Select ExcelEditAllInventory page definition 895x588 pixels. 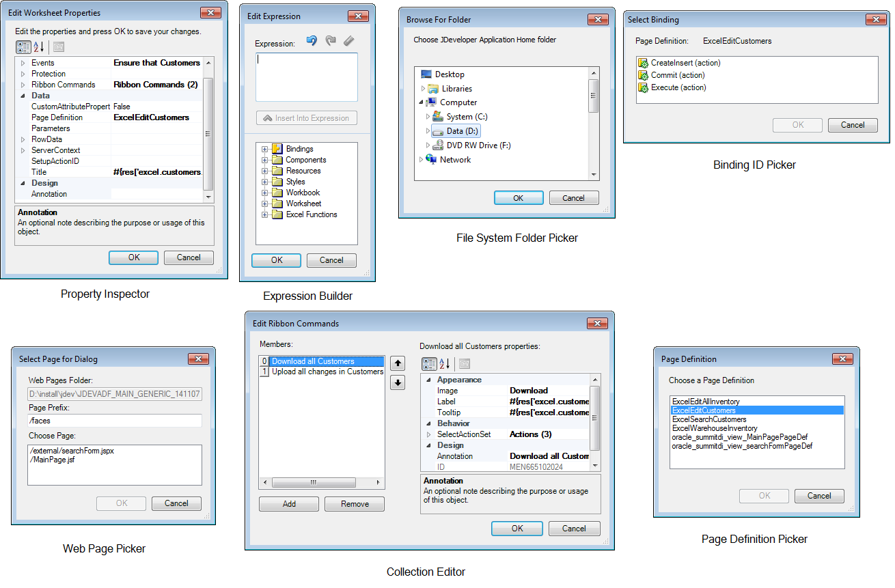pyautogui.click(x=706, y=402)
